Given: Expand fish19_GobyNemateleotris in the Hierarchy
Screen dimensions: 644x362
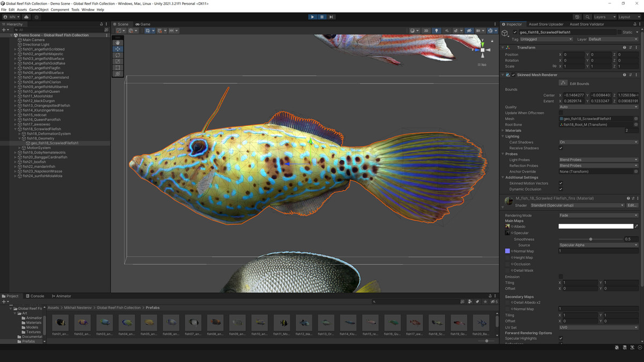Looking at the screenshot, I should pyautogui.click(x=17, y=152).
